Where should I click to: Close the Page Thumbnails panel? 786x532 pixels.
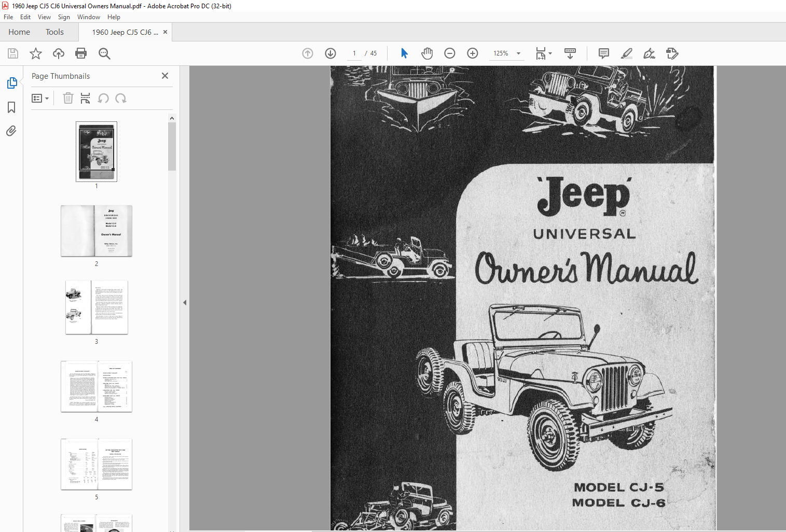[165, 76]
